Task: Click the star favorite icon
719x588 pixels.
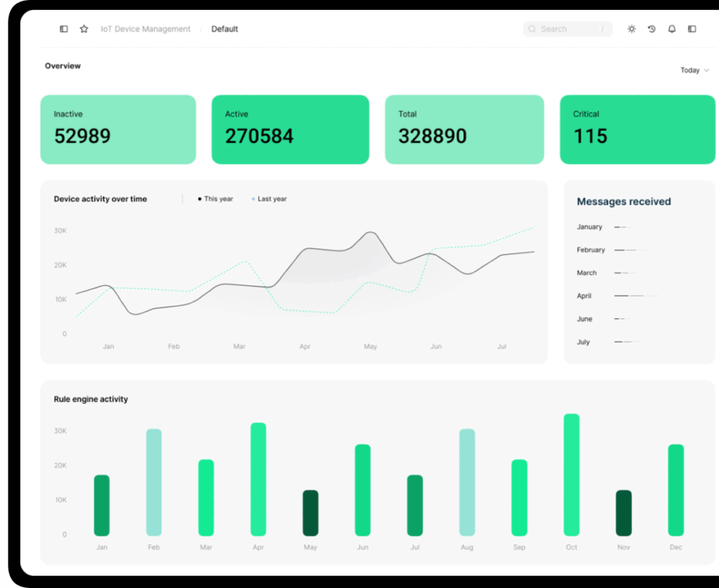Action: [x=84, y=29]
